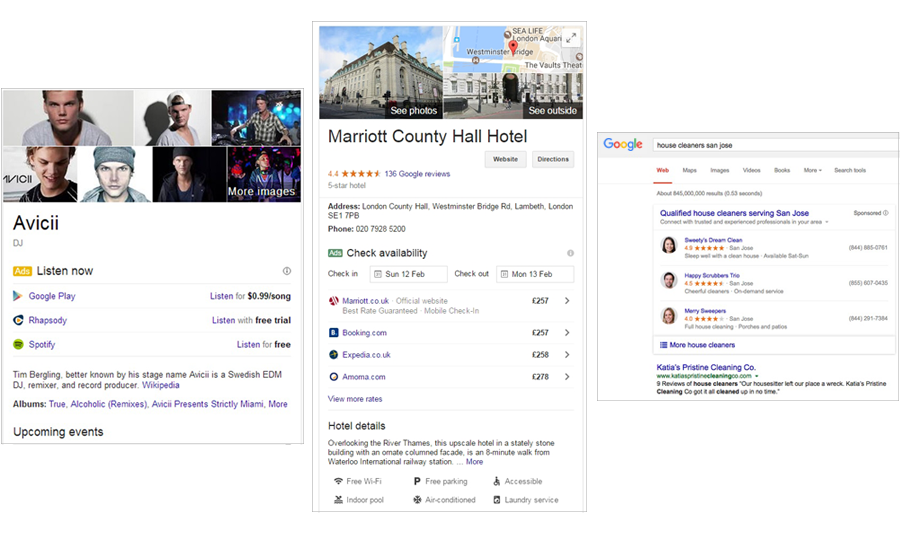Click the Sponsored info icon
Image resolution: width=900 pixels, height=537 pixels.
pyautogui.click(x=886, y=213)
